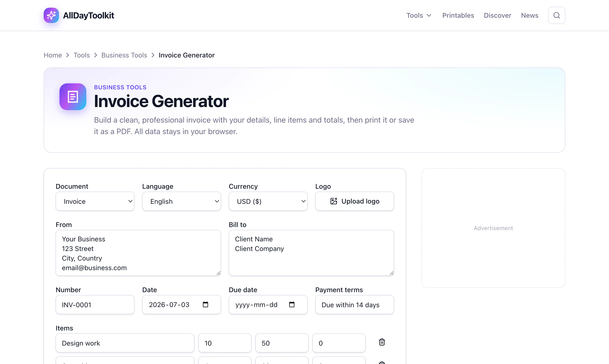This screenshot has height=364, width=609.
Task: Open Discover in the top navigation
Action: click(497, 15)
